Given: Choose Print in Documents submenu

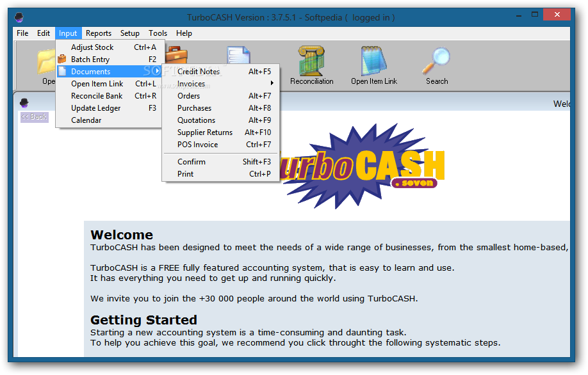Looking at the screenshot, I should (x=221, y=174).
